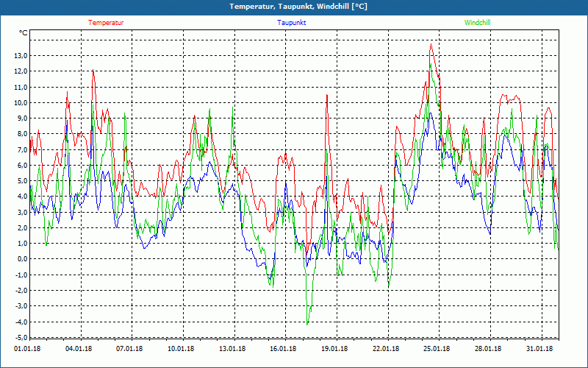This screenshot has height=368, width=588.
Task: Click the red Temperatur legend label
Action: pyautogui.click(x=106, y=23)
